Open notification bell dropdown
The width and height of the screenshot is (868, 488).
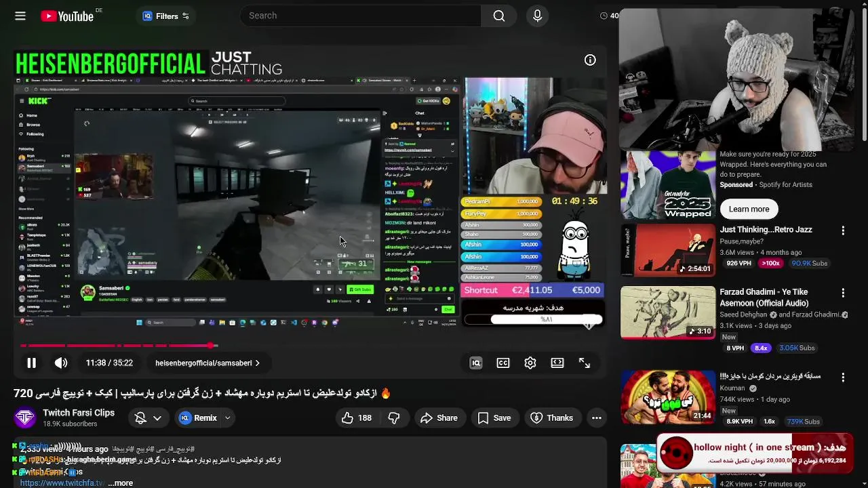click(x=148, y=418)
